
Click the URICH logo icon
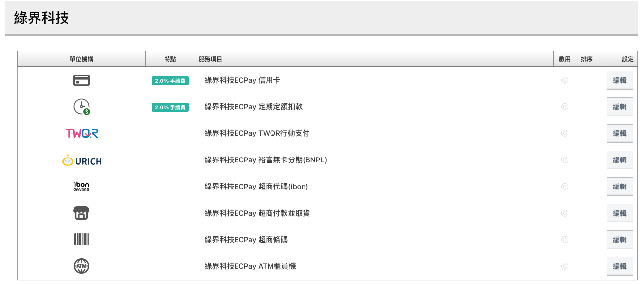[x=82, y=160]
